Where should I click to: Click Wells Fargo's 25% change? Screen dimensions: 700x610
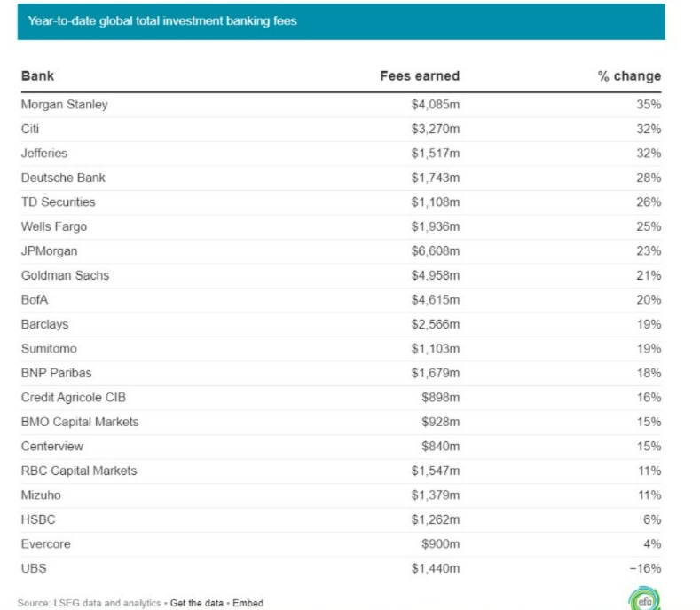(x=649, y=226)
